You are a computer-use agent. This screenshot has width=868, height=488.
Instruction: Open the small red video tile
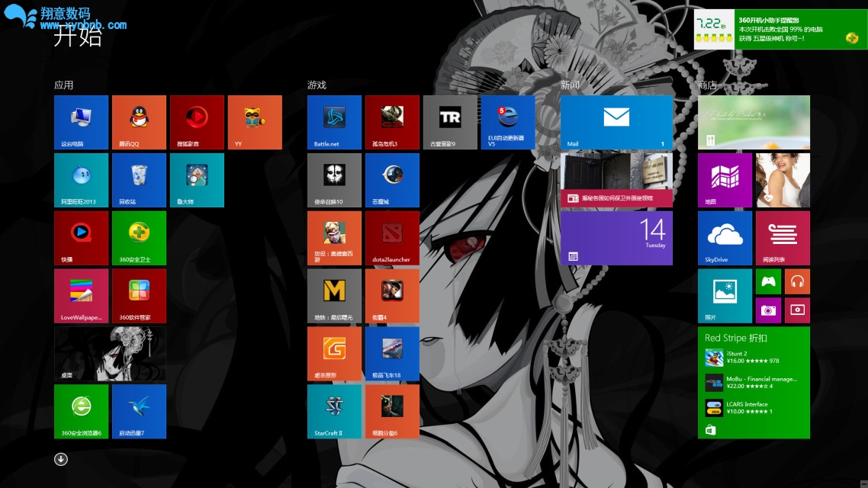click(797, 310)
